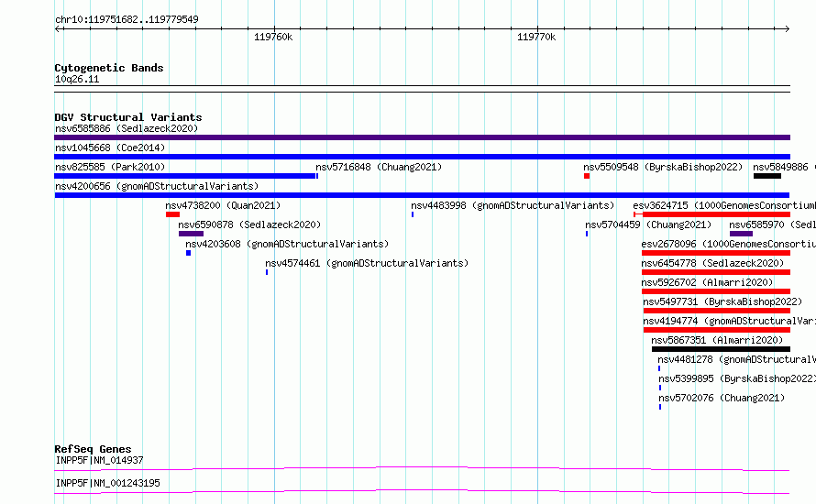Open the INPP5F|NM_014937 transcript label

coord(99,460)
